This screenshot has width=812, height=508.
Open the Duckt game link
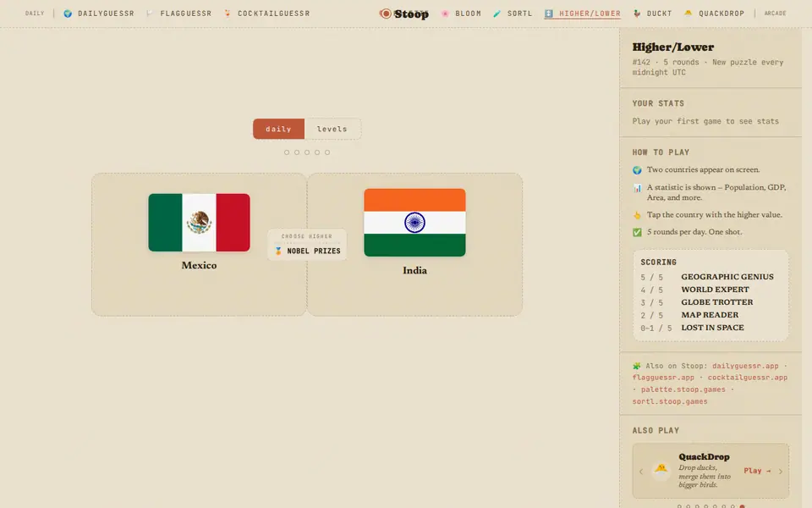(652, 14)
